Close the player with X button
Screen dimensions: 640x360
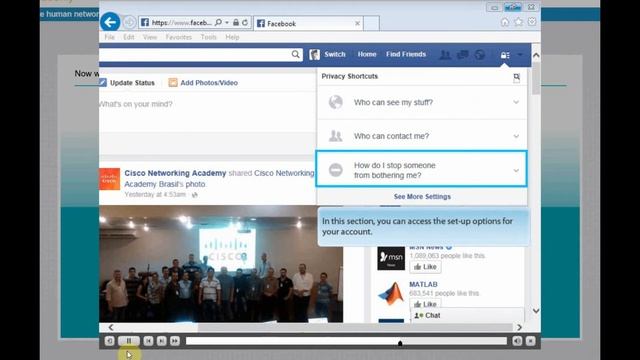tap(531, 341)
